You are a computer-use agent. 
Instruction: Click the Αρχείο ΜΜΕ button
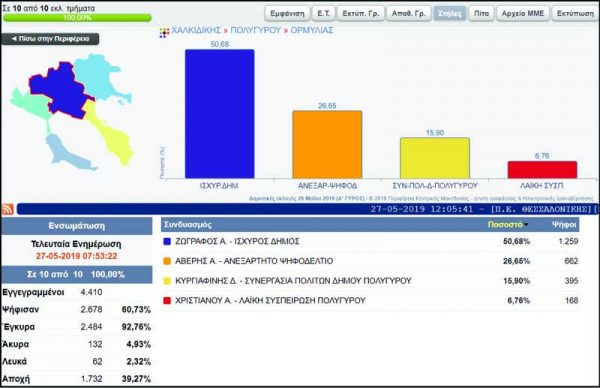click(523, 13)
